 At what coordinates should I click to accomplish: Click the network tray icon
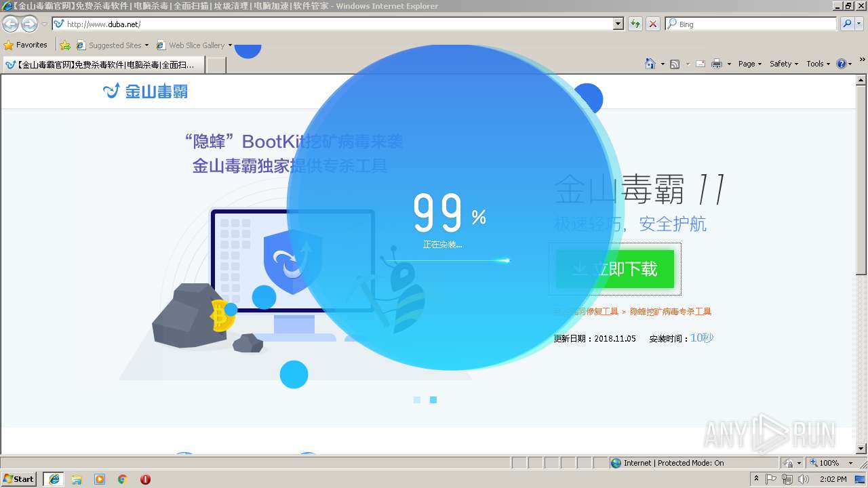pyautogui.click(x=787, y=479)
